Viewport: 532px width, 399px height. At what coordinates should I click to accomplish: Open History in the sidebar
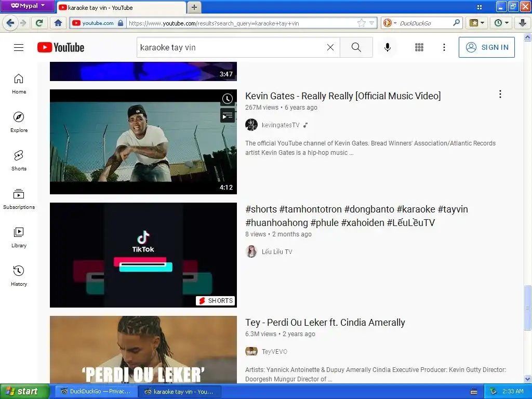19,276
